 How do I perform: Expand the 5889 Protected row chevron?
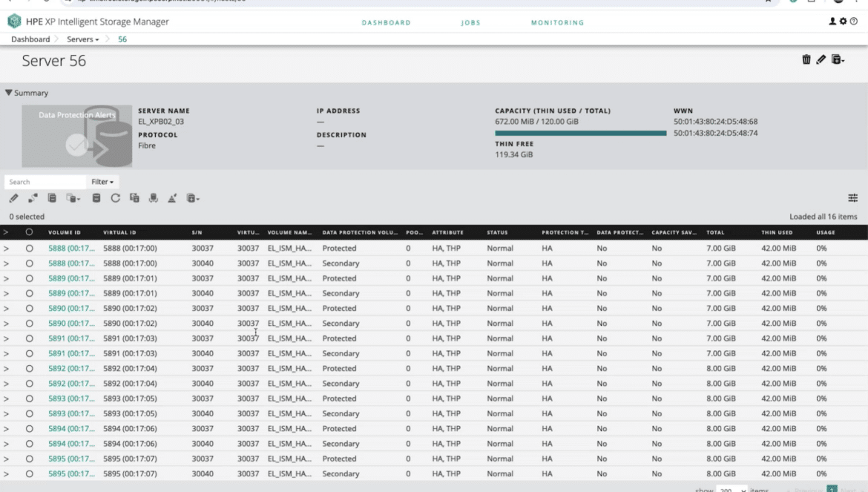click(6, 278)
